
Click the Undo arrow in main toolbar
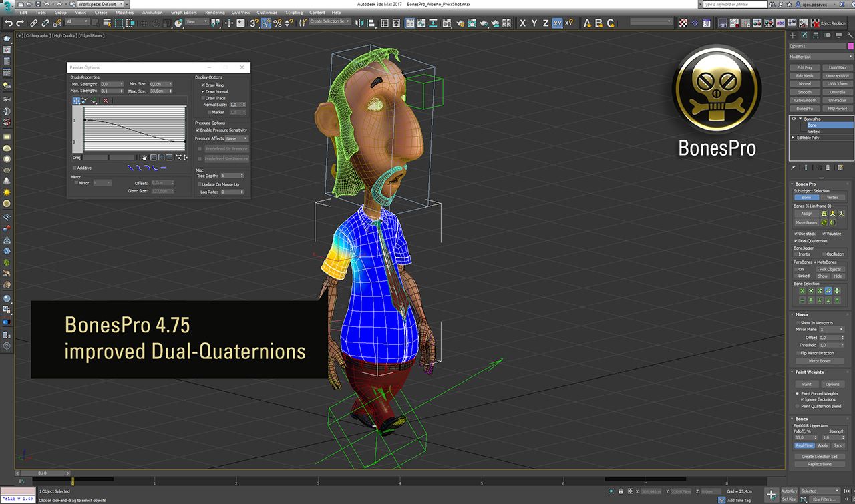[x=9, y=23]
